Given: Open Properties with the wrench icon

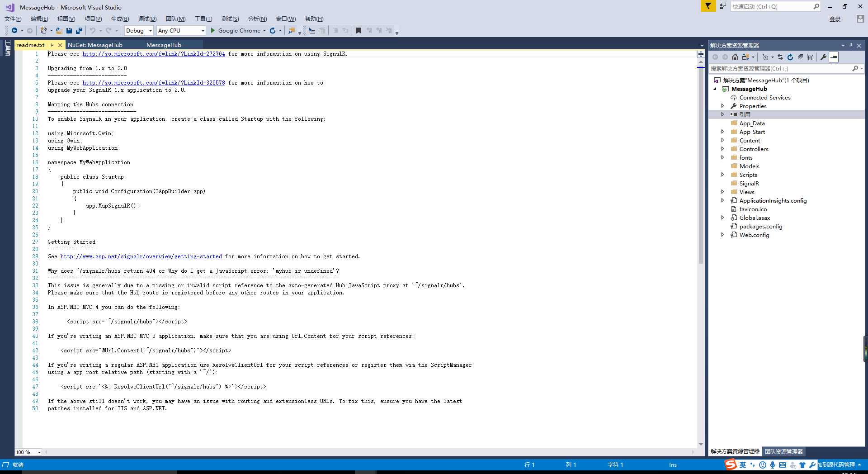Looking at the screenshot, I should point(823,57).
